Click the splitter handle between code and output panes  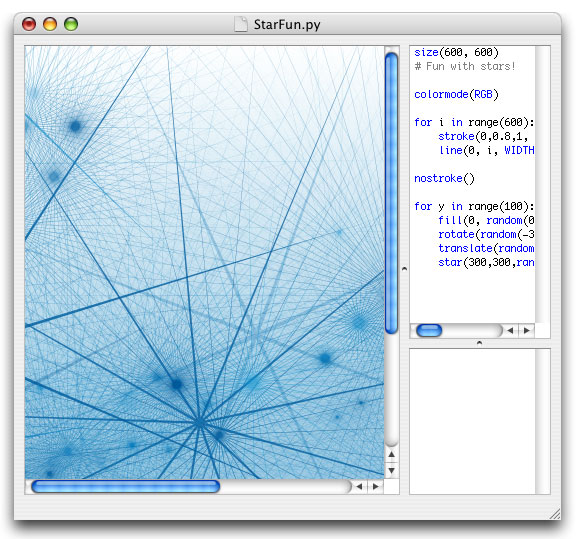pyautogui.click(x=479, y=343)
